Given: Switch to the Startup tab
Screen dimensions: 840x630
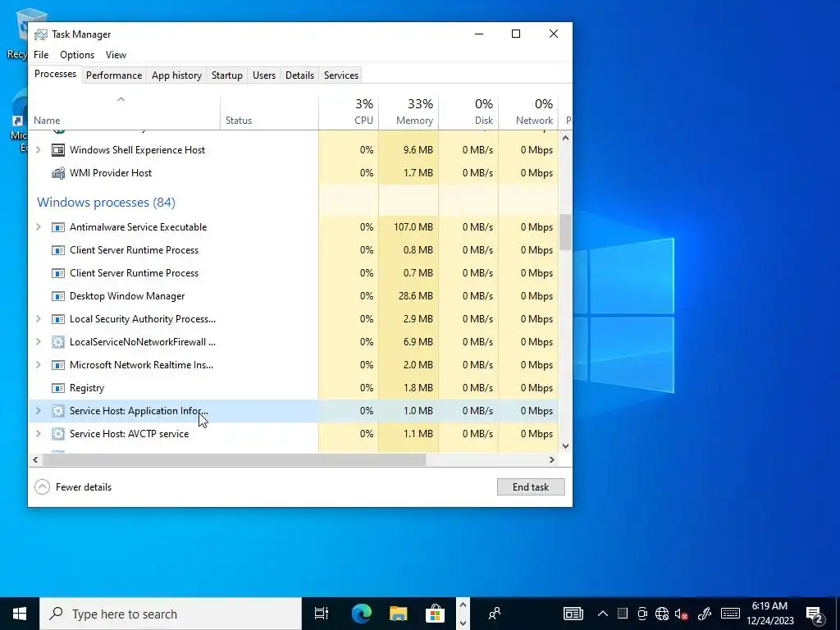Looking at the screenshot, I should coord(226,75).
